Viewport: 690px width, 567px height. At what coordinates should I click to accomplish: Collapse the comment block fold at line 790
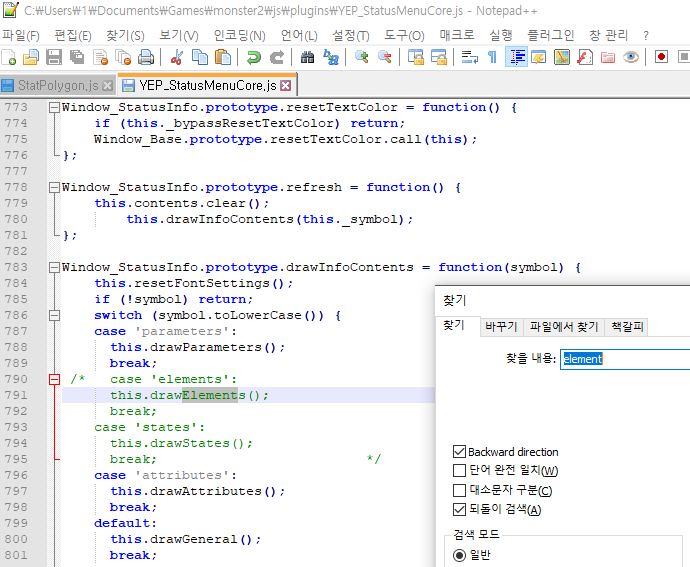pos(54,379)
